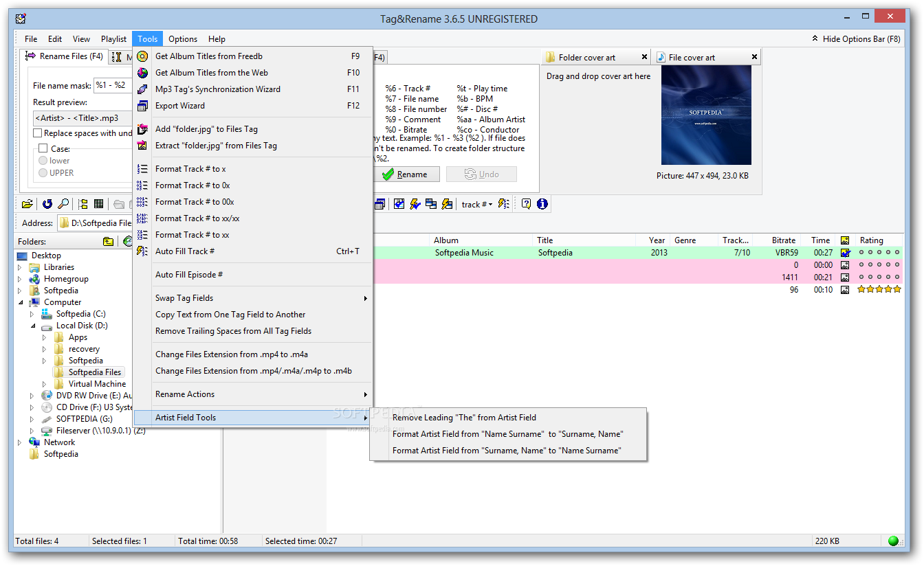Click the magnifying glass search icon
The width and height of the screenshot is (924, 566).
63,204
